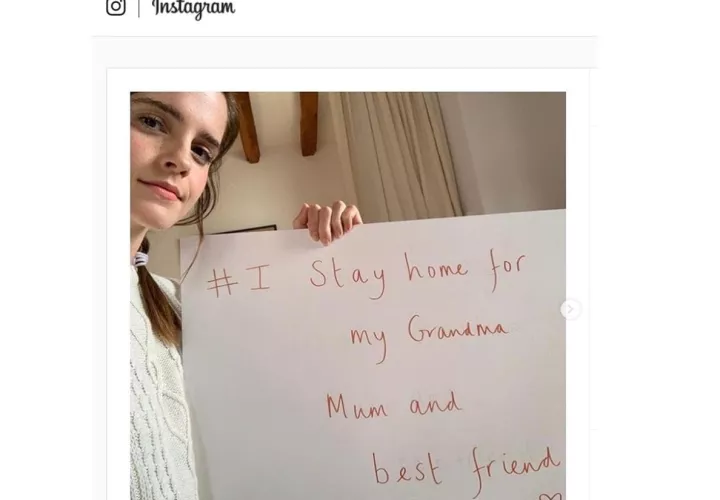Image resolution: width=720 pixels, height=500 pixels.
Task: Click the 'Mum and' handwritten line
Action: pos(394,405)
